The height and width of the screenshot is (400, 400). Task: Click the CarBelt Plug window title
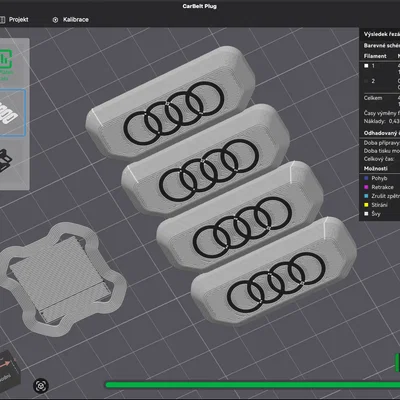(x=200, y=6)
